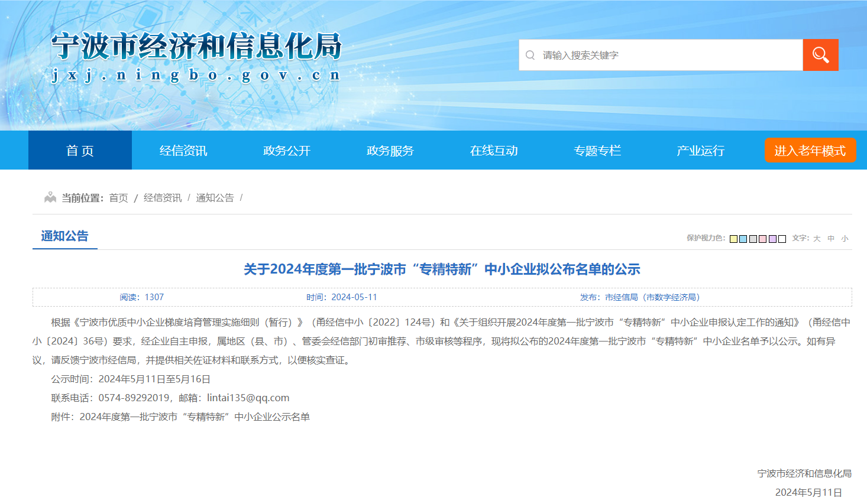The image size is (867, 504).
Task: Go to 政务公开 in navigation bar
Action: coord(287,151)
